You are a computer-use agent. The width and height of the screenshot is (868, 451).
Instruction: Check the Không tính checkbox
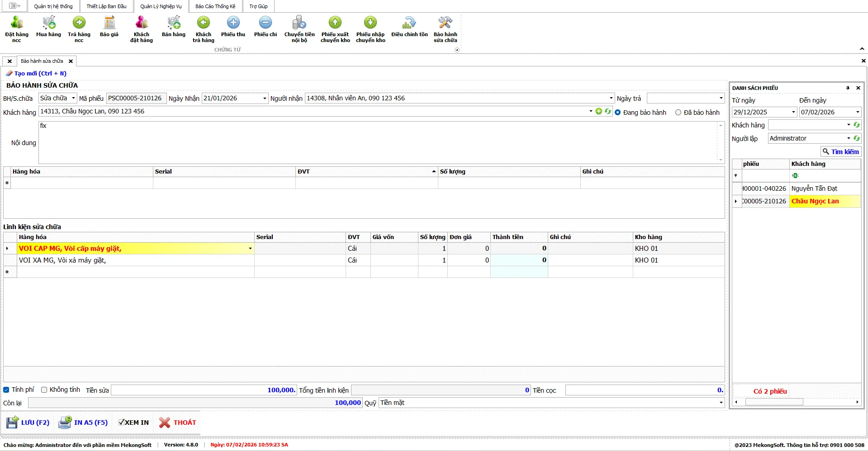point(44,390)
